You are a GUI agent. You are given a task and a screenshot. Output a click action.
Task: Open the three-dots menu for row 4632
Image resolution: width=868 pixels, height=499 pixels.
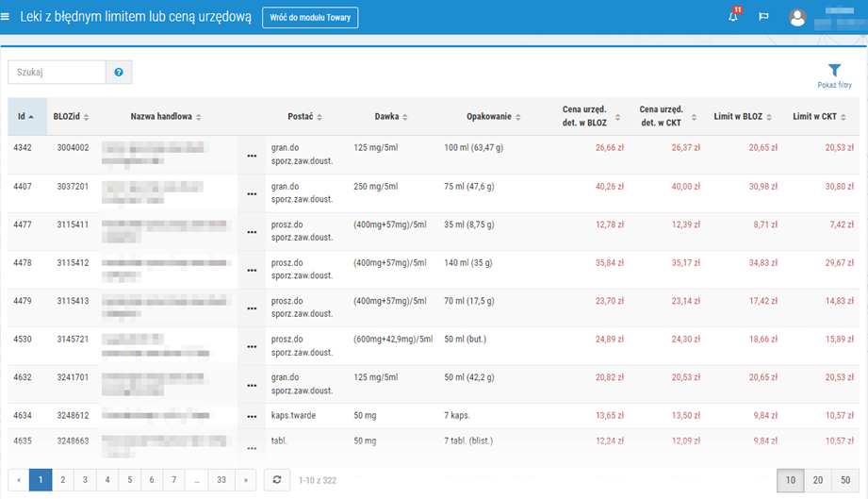252,386
